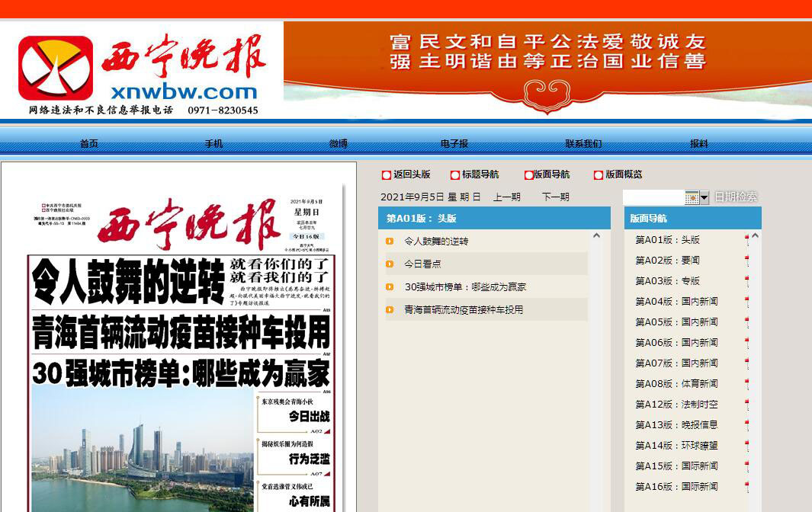
Task: Click the orange arrow bullet beside 今日看点
Action: (x=390, y=264)
